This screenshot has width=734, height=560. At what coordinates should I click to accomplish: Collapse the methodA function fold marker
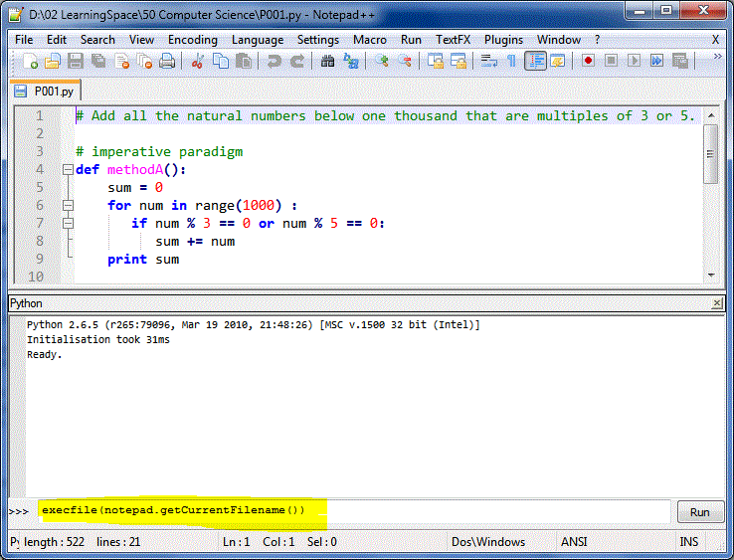(x=68, y=169)
